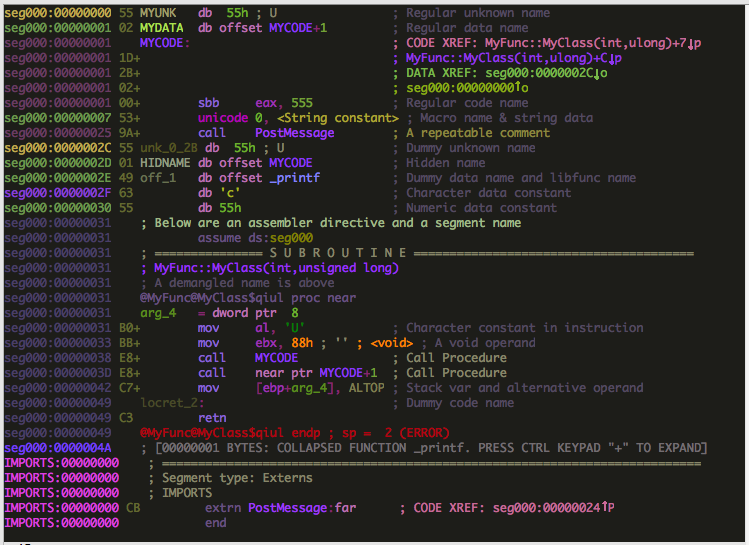This screenshot has height=545, width=749.
Task: Click the 'A void operand' comment
Action: coord(485,343)
